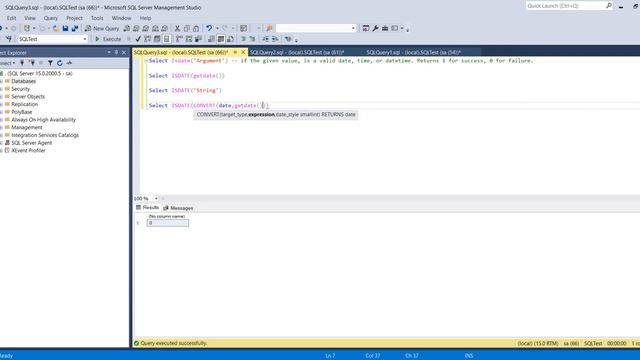
Task: Switch output to Results to Text
Action: tap(211, 39)
